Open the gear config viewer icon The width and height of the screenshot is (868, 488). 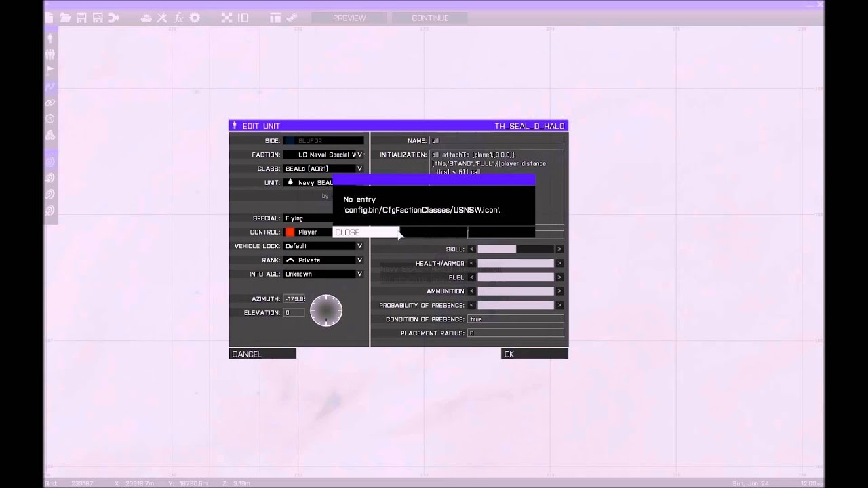point(195,18)
